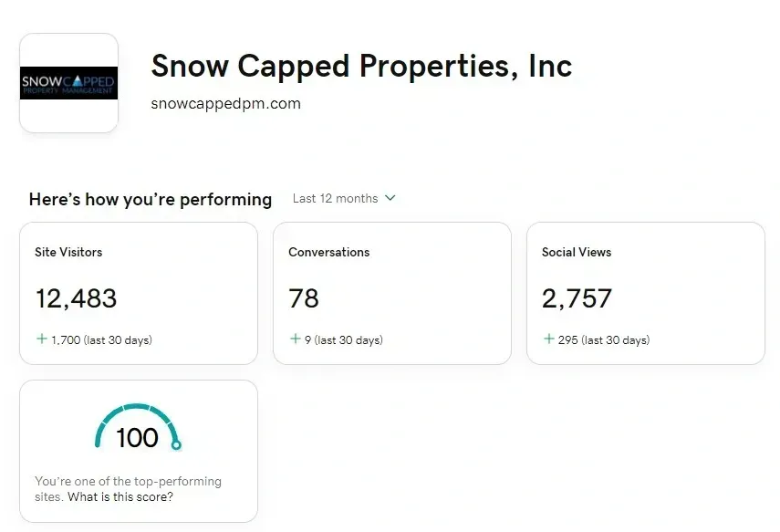Open the Site Visitors card
This screenshot has height=532, width=780.
click(139, 293)
